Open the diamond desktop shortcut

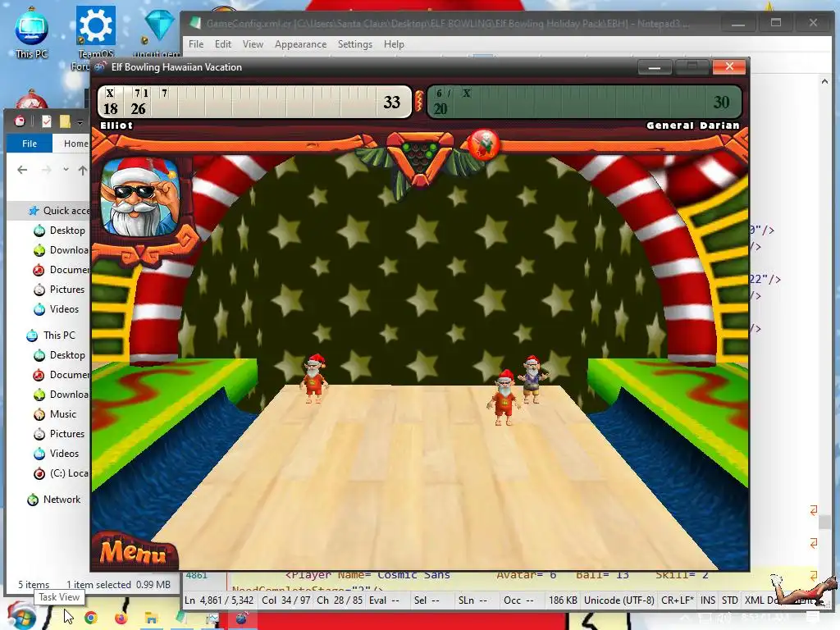[159, 32]
